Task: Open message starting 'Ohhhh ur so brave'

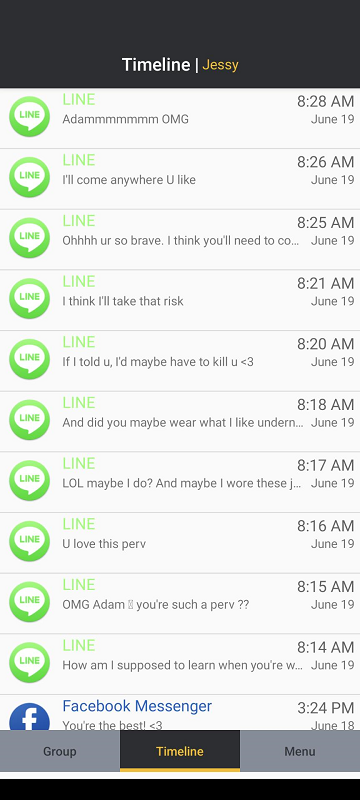Action: point(180,240)
